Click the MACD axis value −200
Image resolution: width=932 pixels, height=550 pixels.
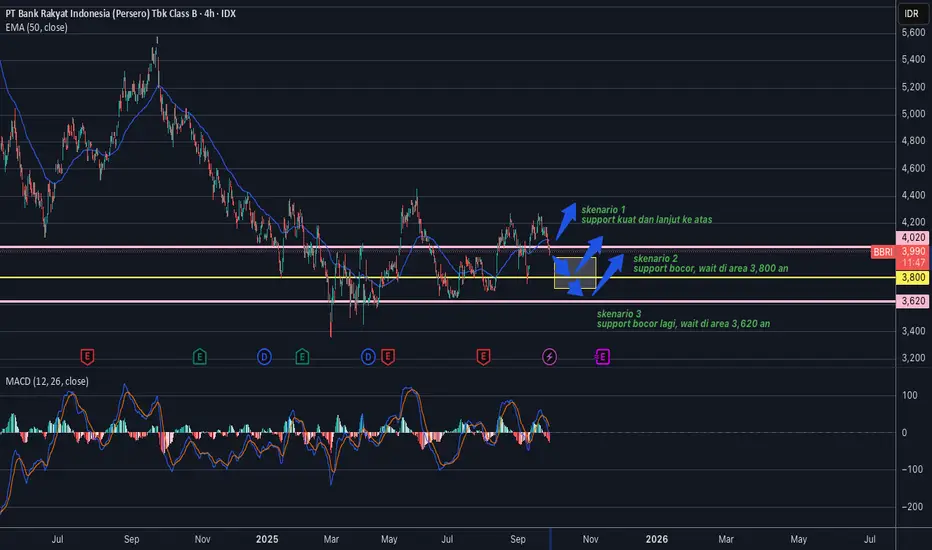click(x=913, y=507)
